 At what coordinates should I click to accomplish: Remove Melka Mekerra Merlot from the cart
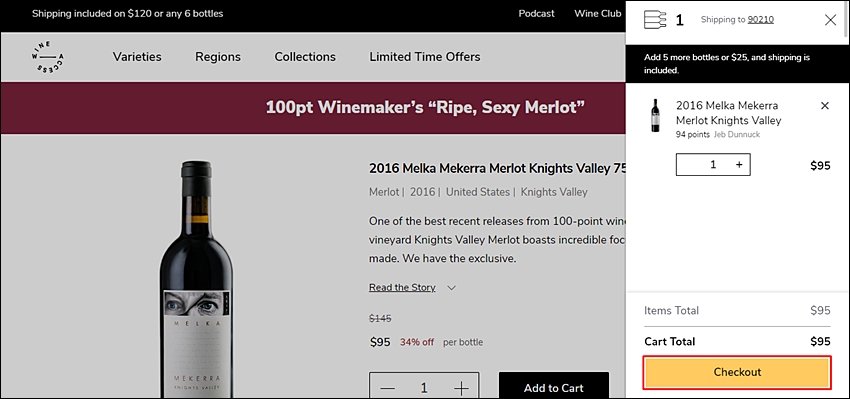825,106
